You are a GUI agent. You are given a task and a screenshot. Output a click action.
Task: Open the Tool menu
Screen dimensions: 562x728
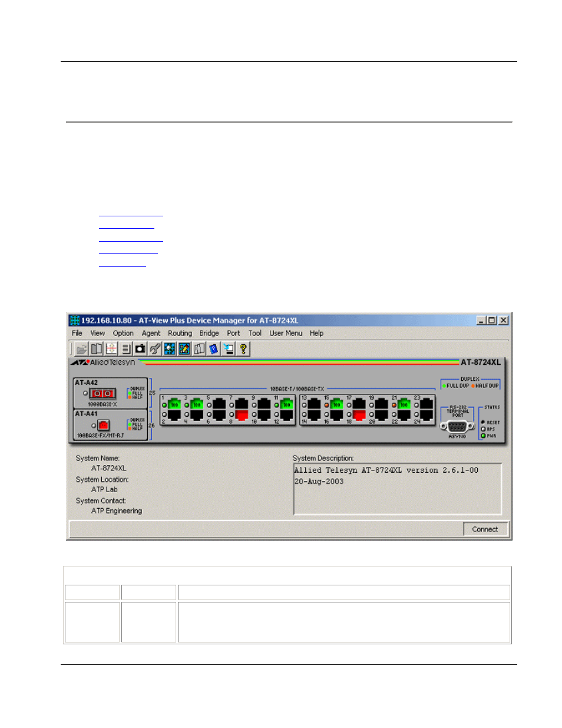click(x=254, y=333)
